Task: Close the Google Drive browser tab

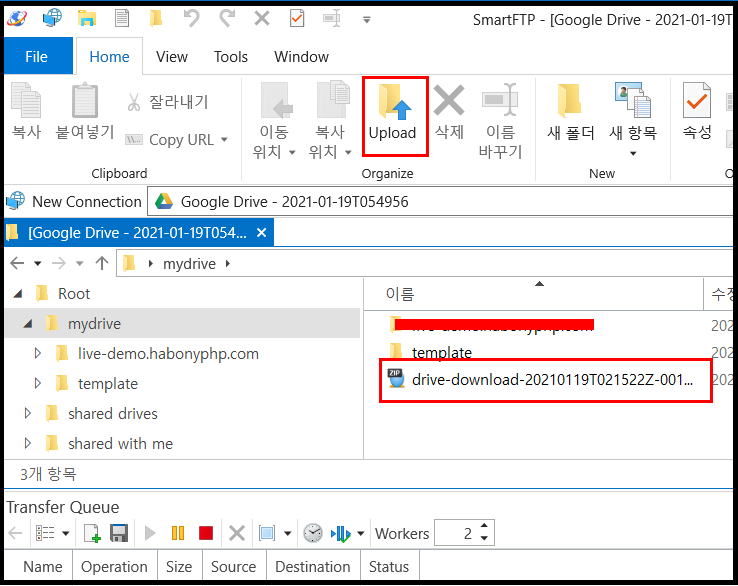Action: [x=262, y=233]
